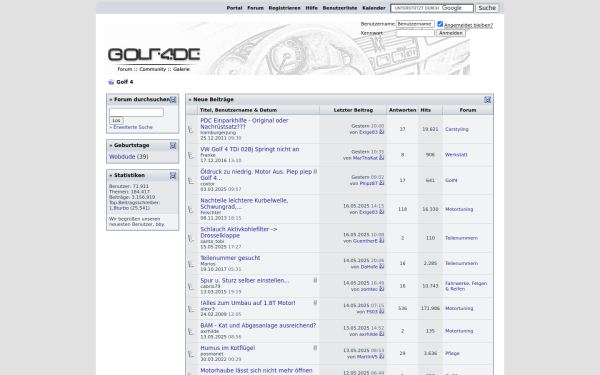The width and height of the screenshot is (600, 375).
Task: Open the Wobdude birthday profile link
Action: tap(122, 157)
